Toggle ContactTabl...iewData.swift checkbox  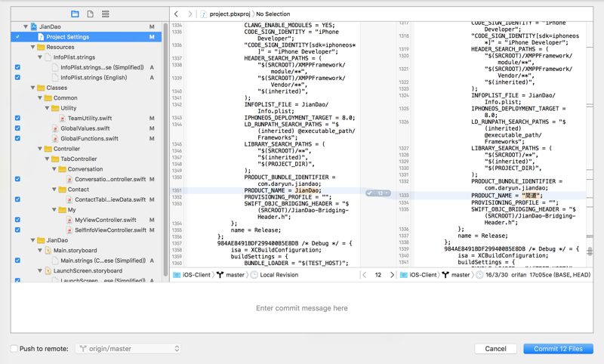[17, 199]
